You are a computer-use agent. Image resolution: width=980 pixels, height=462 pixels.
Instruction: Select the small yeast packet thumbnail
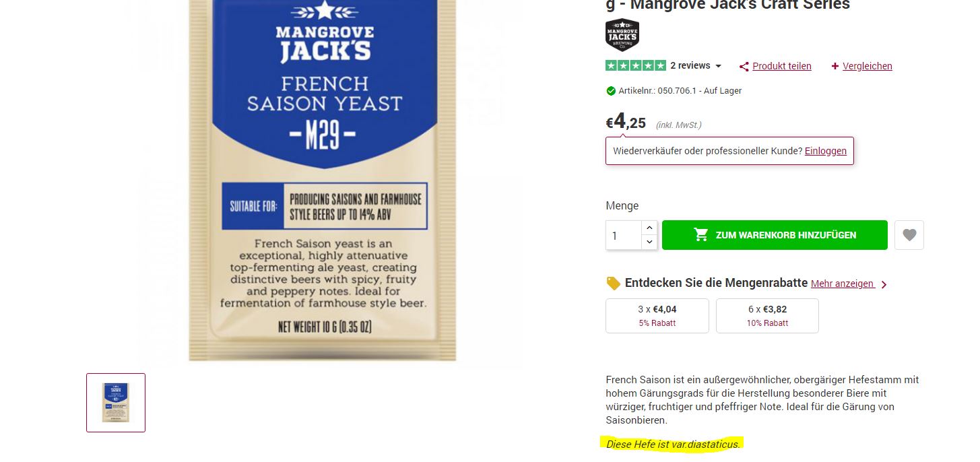pos(116,403)
